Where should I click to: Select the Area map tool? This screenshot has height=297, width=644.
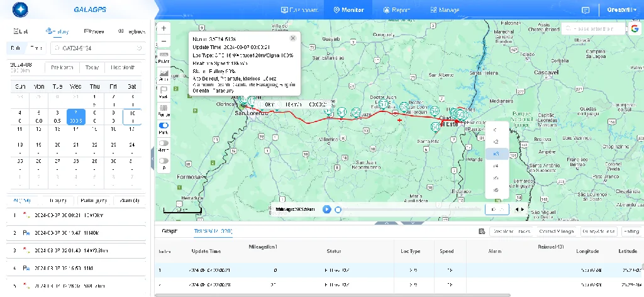click(x=164, y=76)
